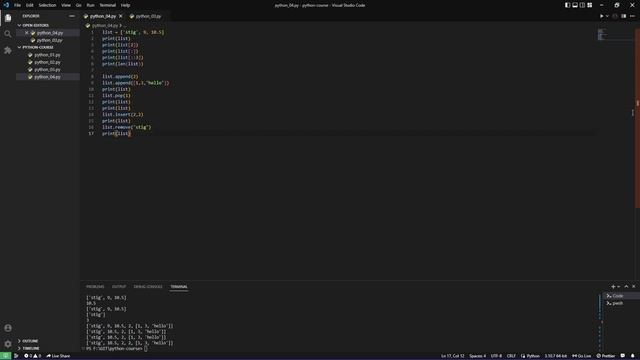This screenshot has width=640, height=360.
Task: Open the Edit menu
Action: [x=30, y=5]
